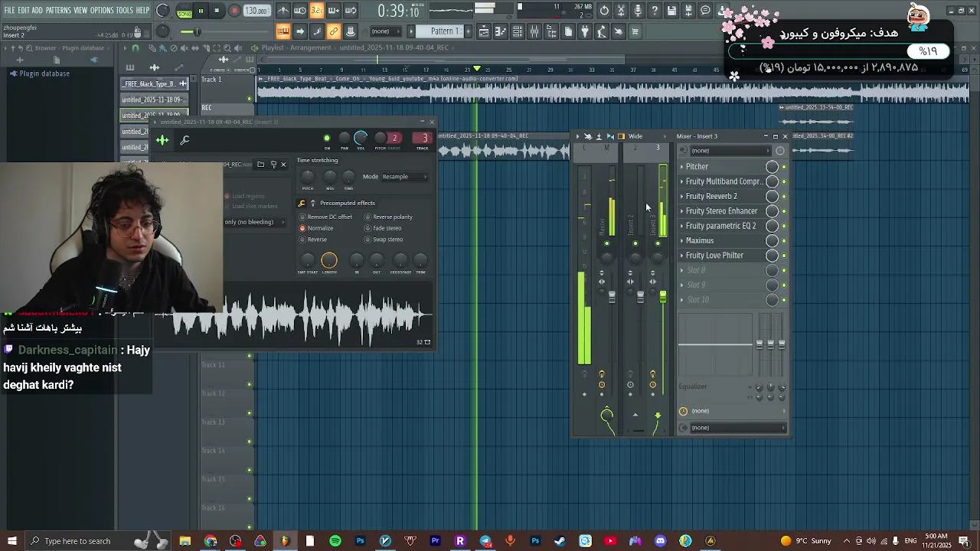Open the sampler's wrench settings tab
The height and width of the screenshot is (551, 980).
pos(185,140)
